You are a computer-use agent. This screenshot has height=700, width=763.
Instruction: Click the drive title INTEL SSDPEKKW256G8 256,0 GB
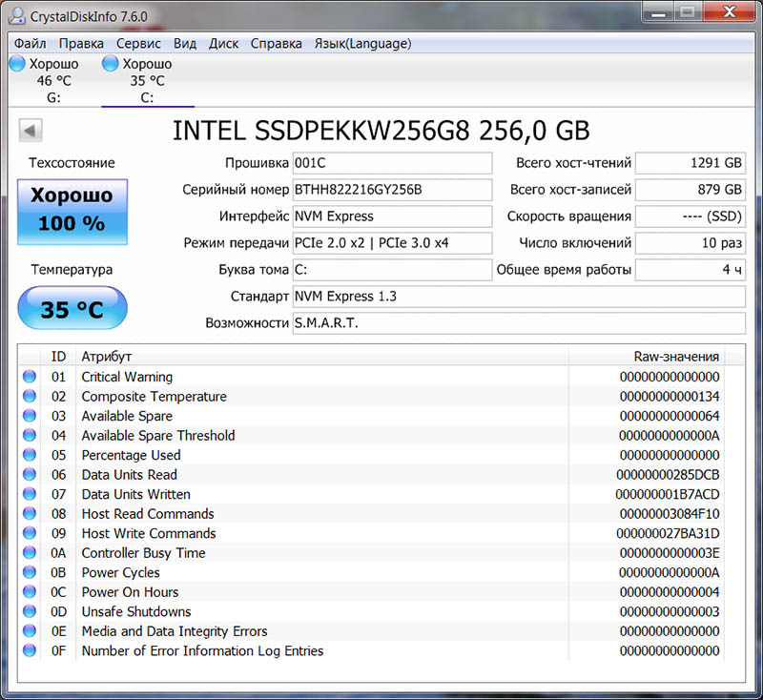tap(381, 131)
